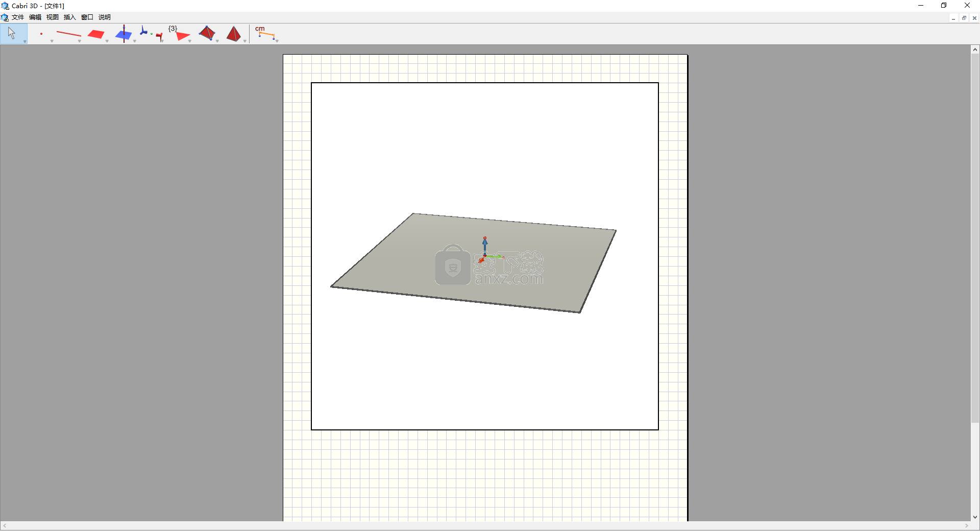Restore the inner document window
980x531 pixels.
pyautogui.click(x=964, y=18)
